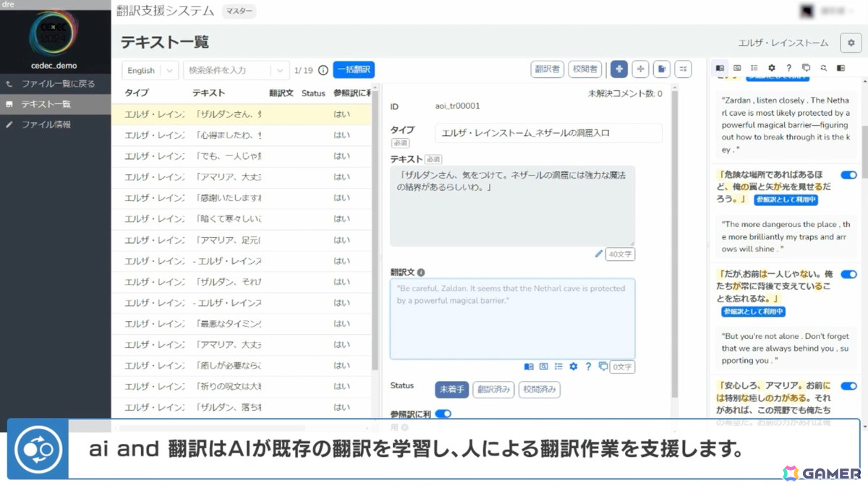This screenshot has width=868, height=488.
Task: Click the document file icon button
Action: point(661,69)
